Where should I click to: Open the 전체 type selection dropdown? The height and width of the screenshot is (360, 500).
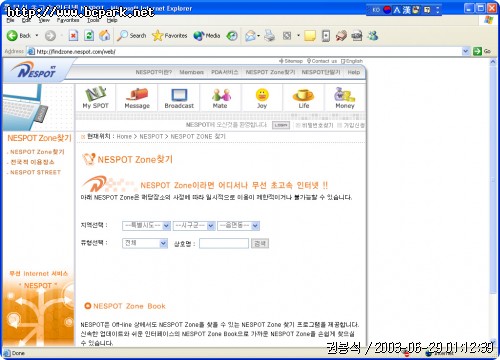(145, 243)
